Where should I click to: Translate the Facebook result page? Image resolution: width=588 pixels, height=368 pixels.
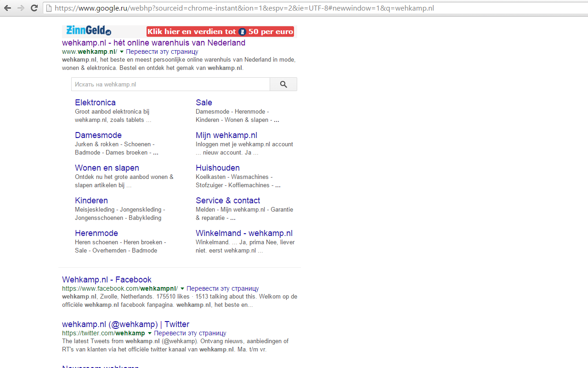coord(222,288)
